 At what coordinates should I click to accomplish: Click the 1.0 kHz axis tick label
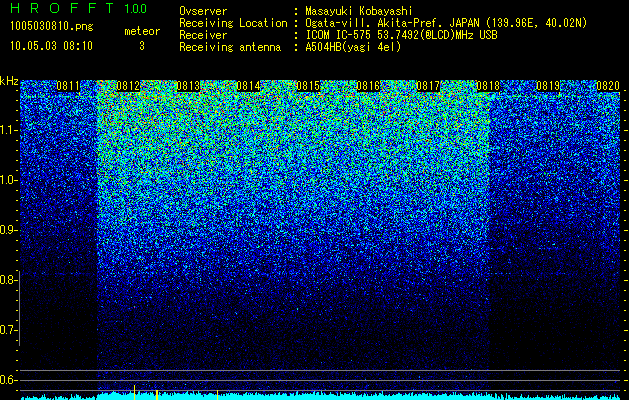coord(8,180)
